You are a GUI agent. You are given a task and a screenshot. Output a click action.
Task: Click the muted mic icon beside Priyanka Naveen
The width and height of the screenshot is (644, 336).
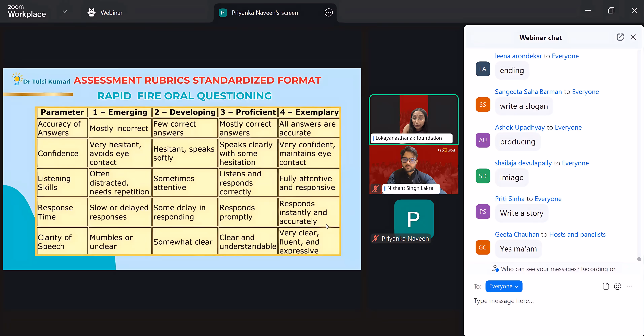[x=375, y=238]
